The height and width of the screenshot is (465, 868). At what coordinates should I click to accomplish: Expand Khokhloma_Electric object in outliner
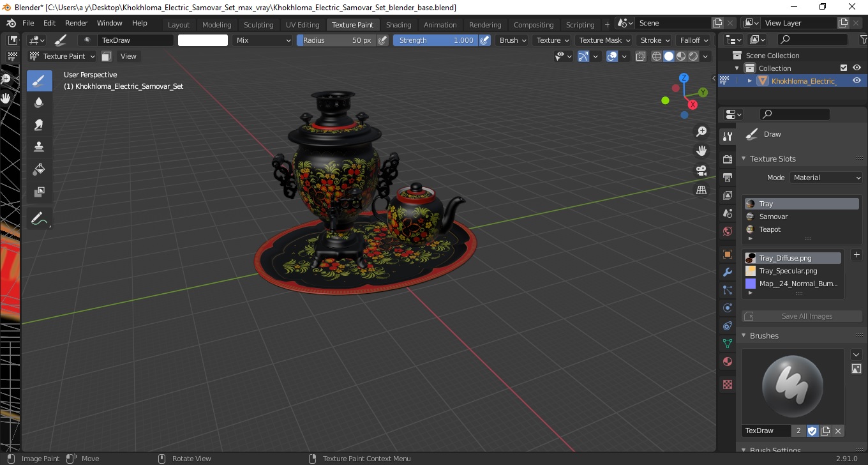[x=750, y=81]
